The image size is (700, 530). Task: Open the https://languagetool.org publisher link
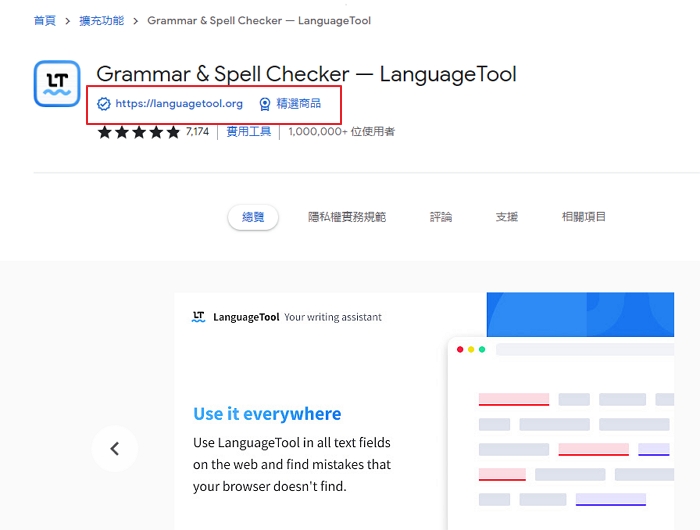[x=179, y=104]
